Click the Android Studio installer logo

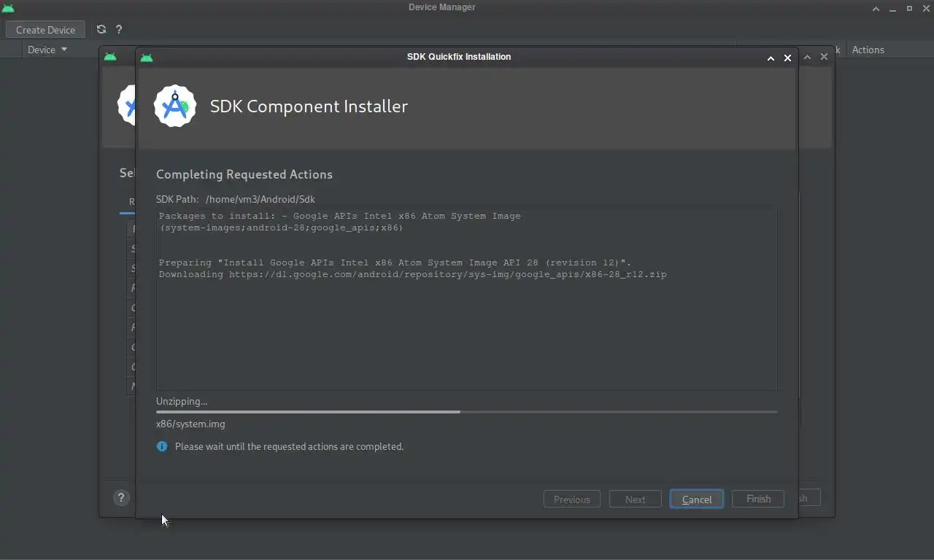point(175,106)
